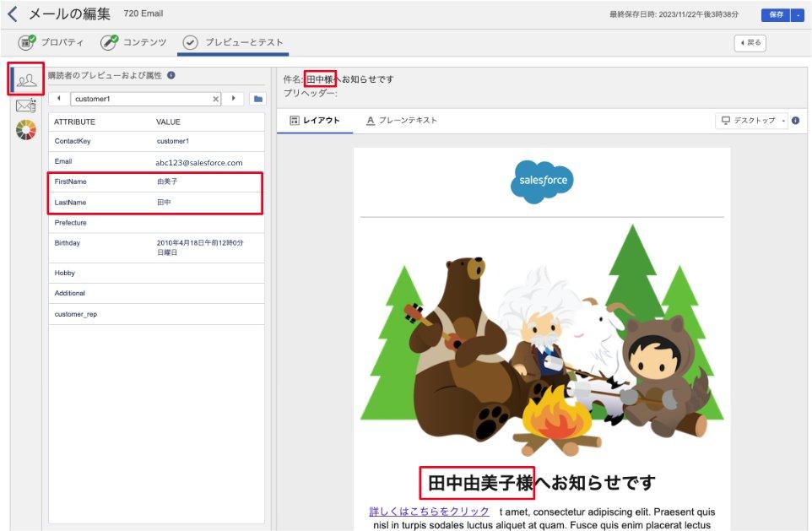
Task: Click the salesforce cloud logo in email
Action: coord(542,182)
